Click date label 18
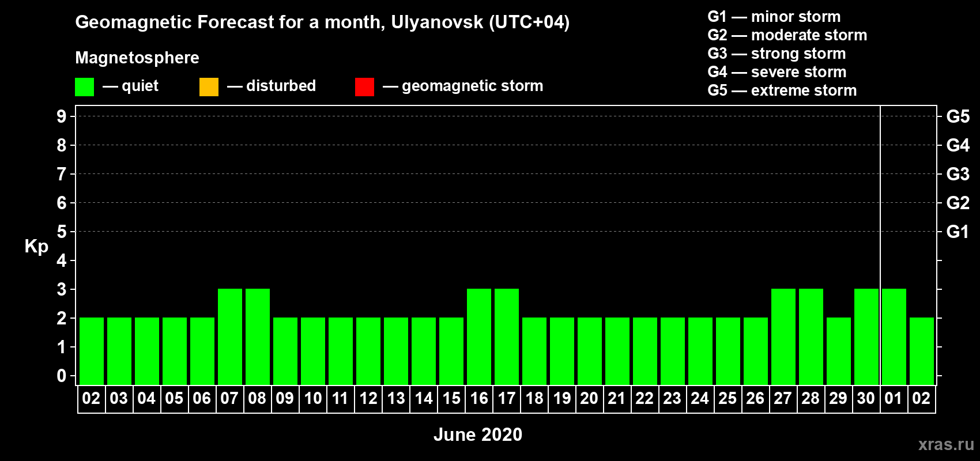980x461 pixels. click(x=534, y=398)
